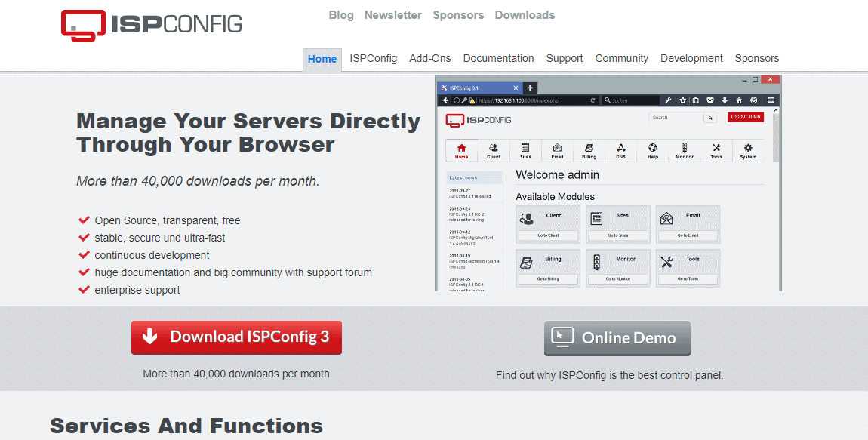
Task: Click the Search input in the ISPConfig panel
Action: pyautogui.click(x=676, y=117)
